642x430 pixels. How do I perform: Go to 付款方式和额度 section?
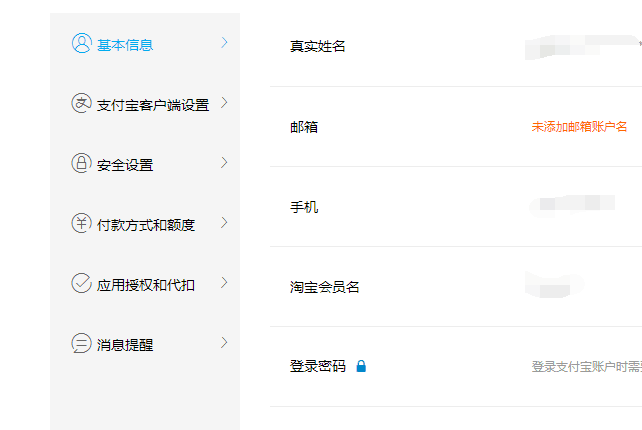(146, 225)
